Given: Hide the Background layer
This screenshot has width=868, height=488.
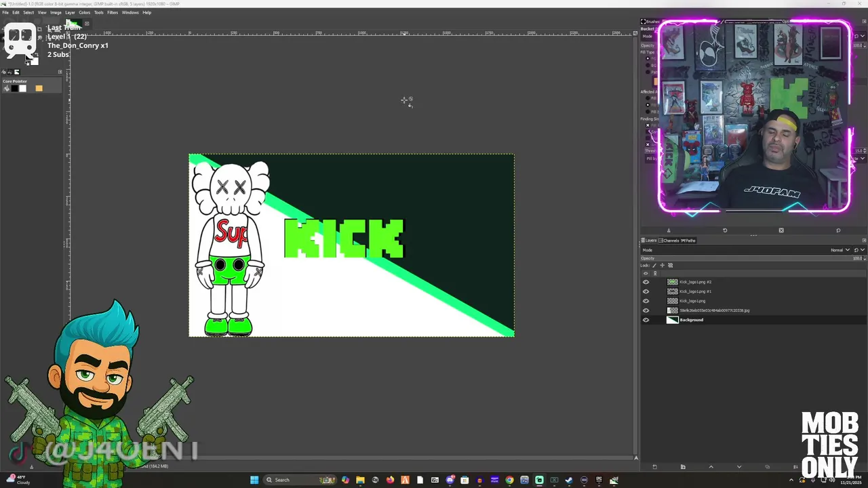Looking at the screenshot, I should pos(646,320).
